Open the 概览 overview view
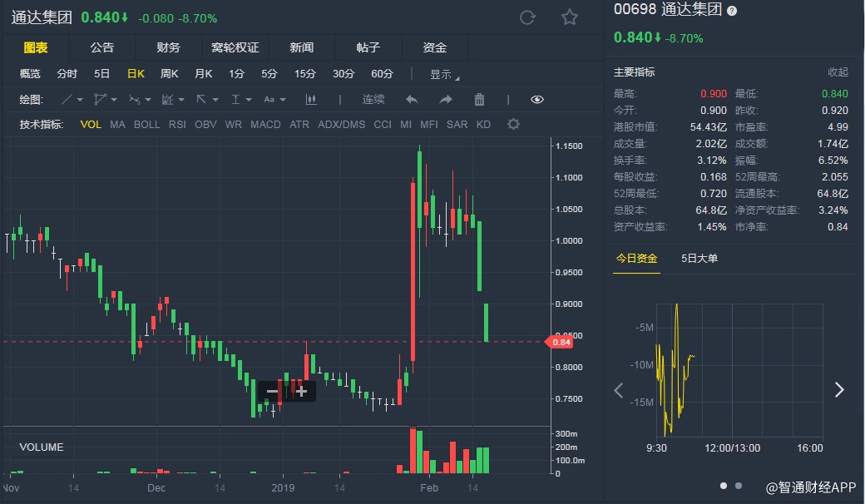The image size is (865, 504). click(x=30, y=74)
